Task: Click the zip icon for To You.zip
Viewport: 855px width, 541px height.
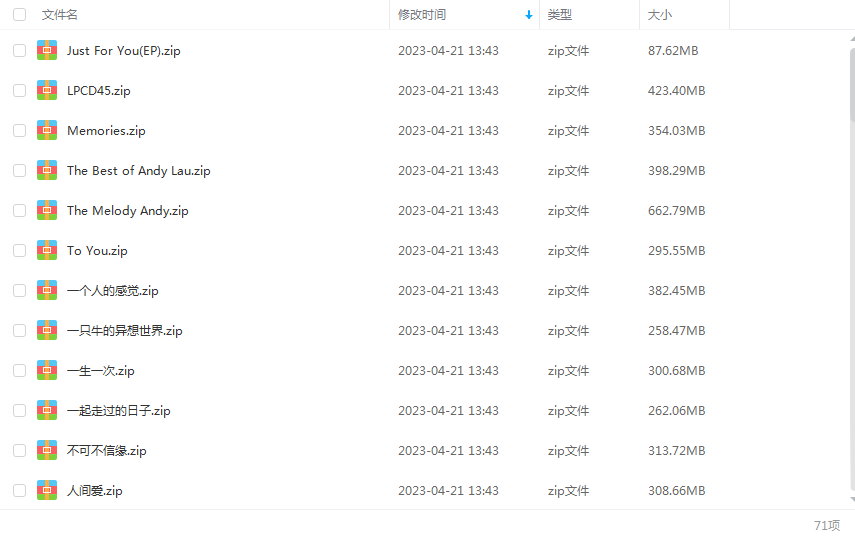Action: point(47,250)
